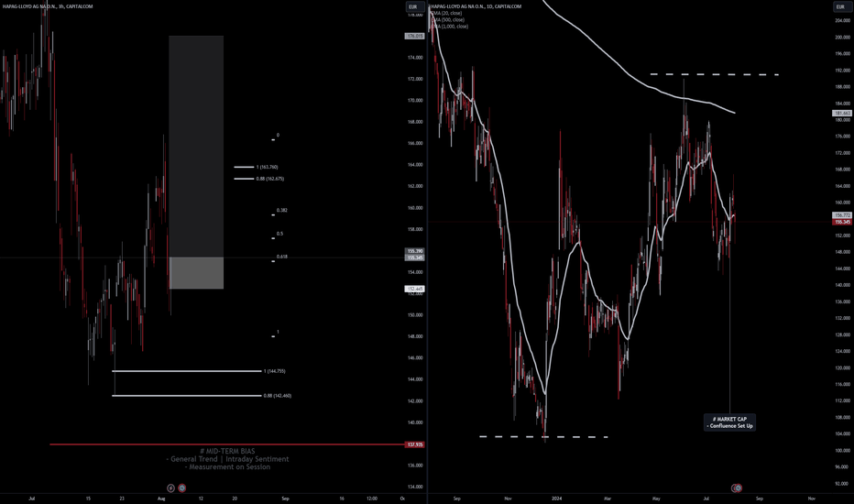Click the 2024 label on daily time axis
The image size is (854, 504).
[x=556, y=498]
